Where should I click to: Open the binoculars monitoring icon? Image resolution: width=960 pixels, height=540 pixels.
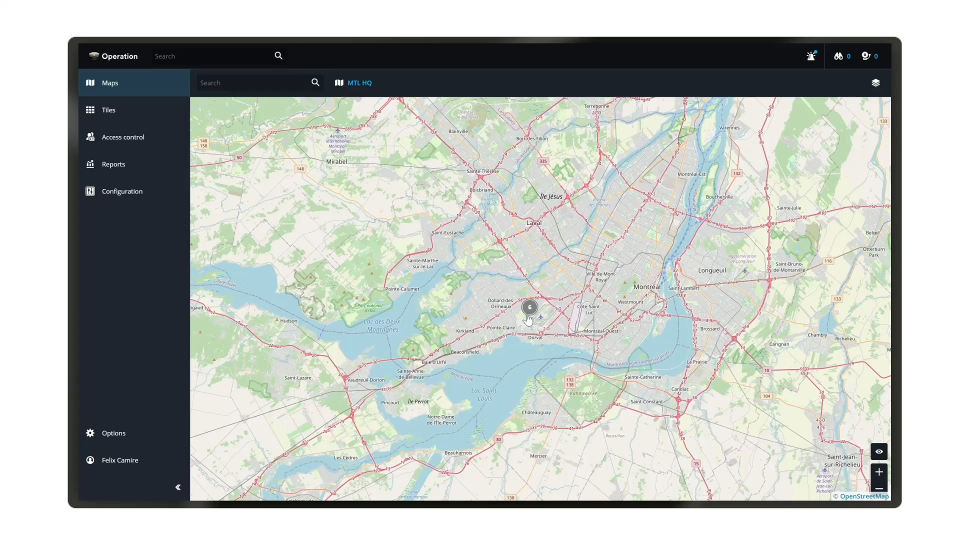[839, 56]
